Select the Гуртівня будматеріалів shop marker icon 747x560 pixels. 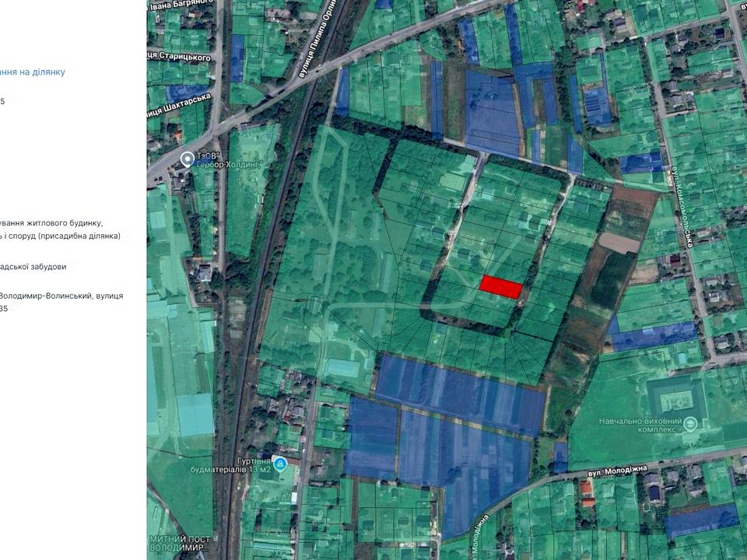click(x=281, y=464)
